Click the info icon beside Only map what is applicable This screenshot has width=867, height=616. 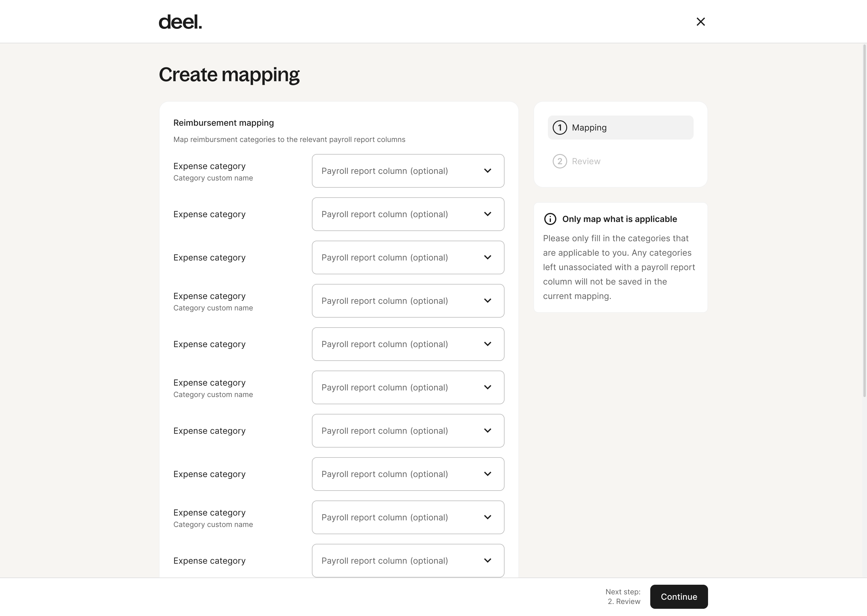point(550,219)
